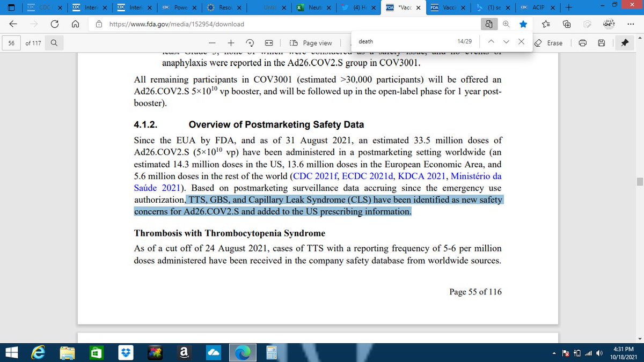644x362 pixels.
Task: Open Amazon app from the taskbar
Action: coord(184,352)
